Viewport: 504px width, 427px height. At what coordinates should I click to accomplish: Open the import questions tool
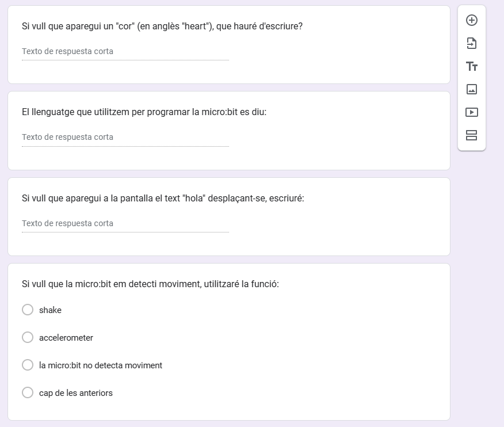472,44
